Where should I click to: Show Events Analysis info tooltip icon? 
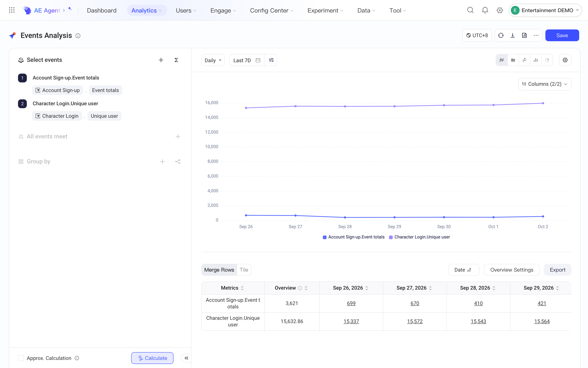coord(78,36)
